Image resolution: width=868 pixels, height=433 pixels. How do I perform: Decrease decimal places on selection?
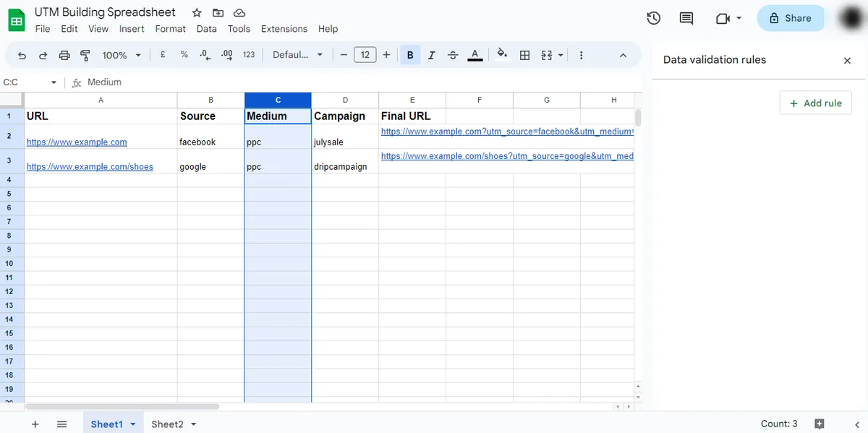[x=203, y=54]
